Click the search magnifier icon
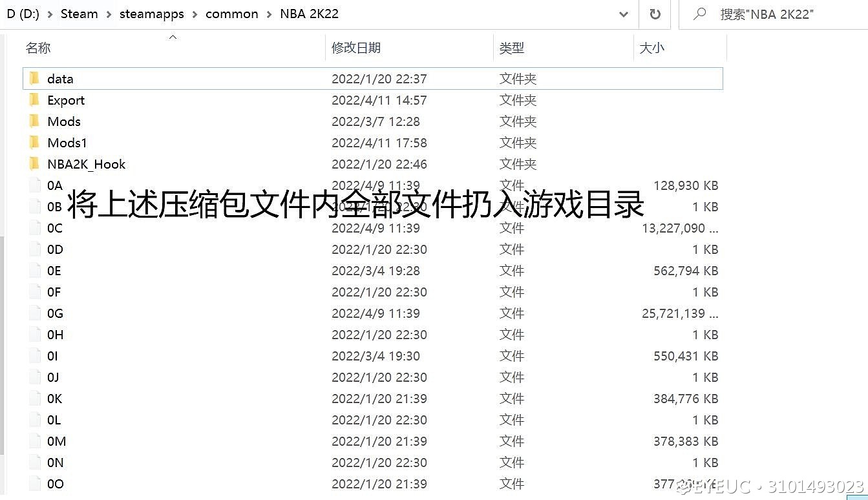This screenshot has width=868, height=500. [699, 14]
